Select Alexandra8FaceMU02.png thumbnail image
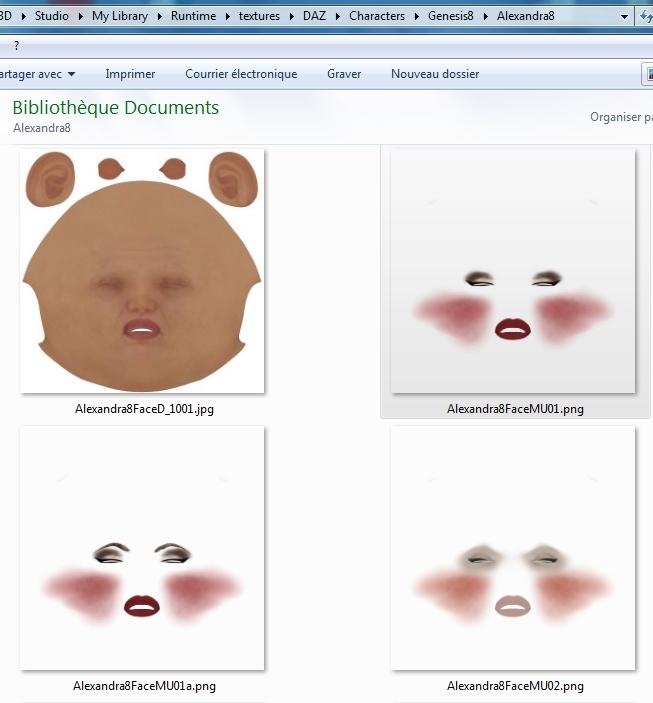Screen dimensions: 653x703 (513, 548)
